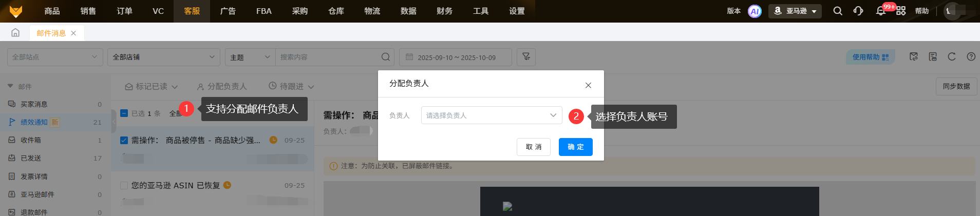Viewport: 980px width, 216px height.
Task: Click the 已发送 sent icon
Action: pos(12,158)
